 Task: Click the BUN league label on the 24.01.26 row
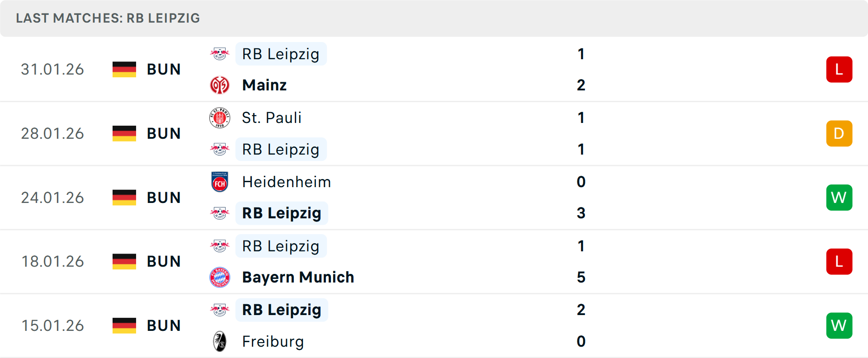click(x=163, y=197)
